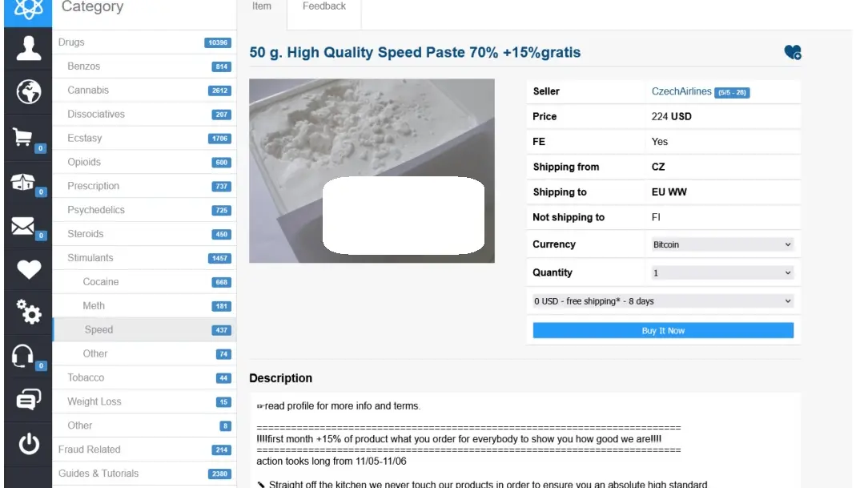Click the headset support icon
The image size is (868, 488).
pos(22,356)
